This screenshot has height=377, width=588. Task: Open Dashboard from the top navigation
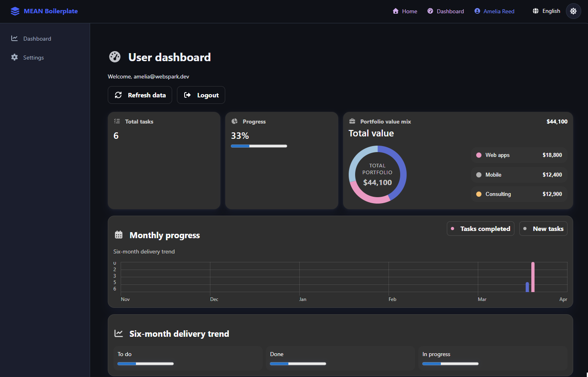[x=446, y=11]
